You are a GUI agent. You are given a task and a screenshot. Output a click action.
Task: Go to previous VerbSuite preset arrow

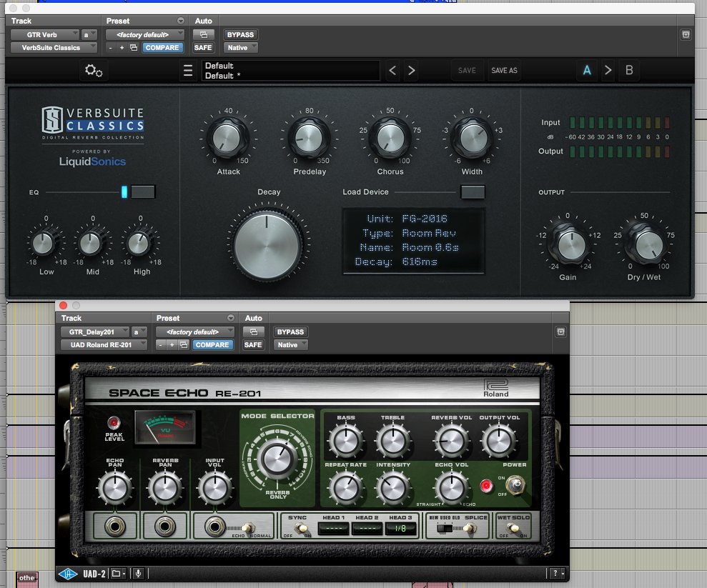[392, 70]
